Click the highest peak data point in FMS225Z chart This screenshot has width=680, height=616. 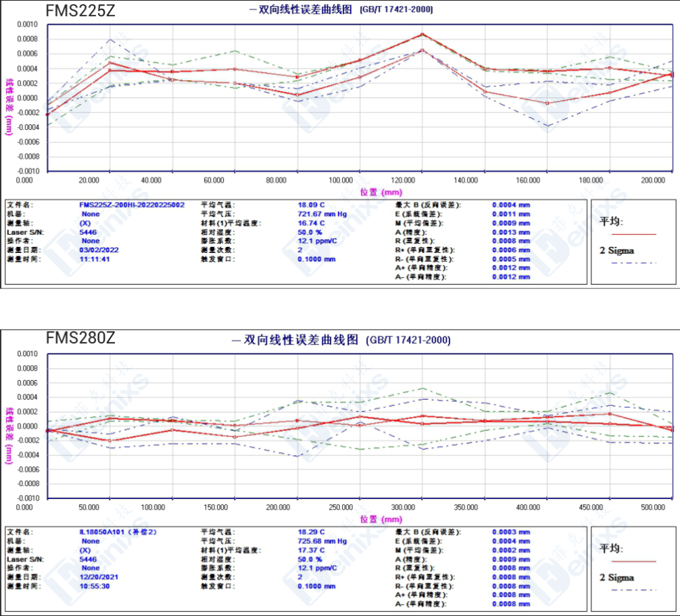(422, 34)
